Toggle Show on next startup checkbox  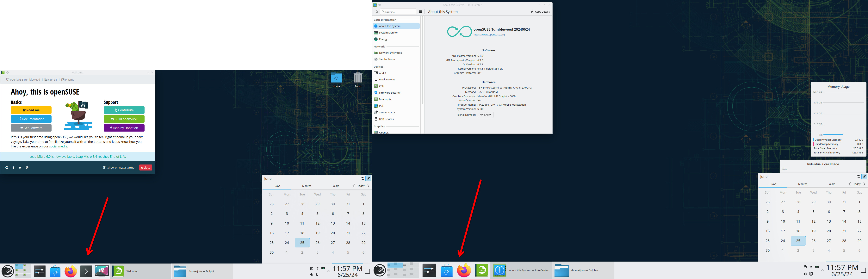[104, 167]
